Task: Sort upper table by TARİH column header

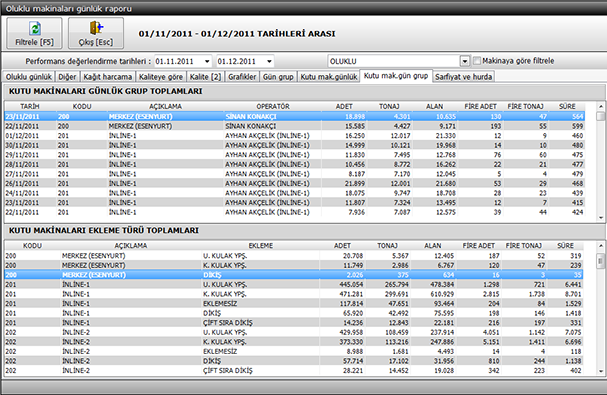Action: click(x=30, y=106)
